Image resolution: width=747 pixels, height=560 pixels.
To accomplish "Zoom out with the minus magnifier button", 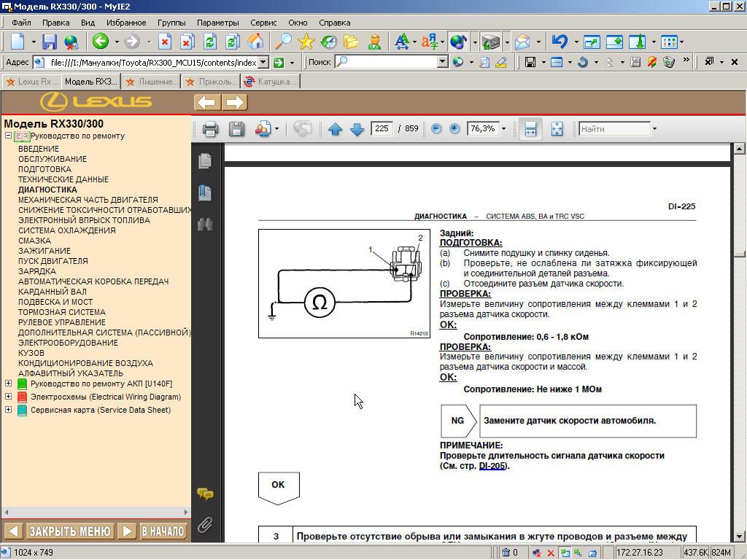I will (436, 128).
